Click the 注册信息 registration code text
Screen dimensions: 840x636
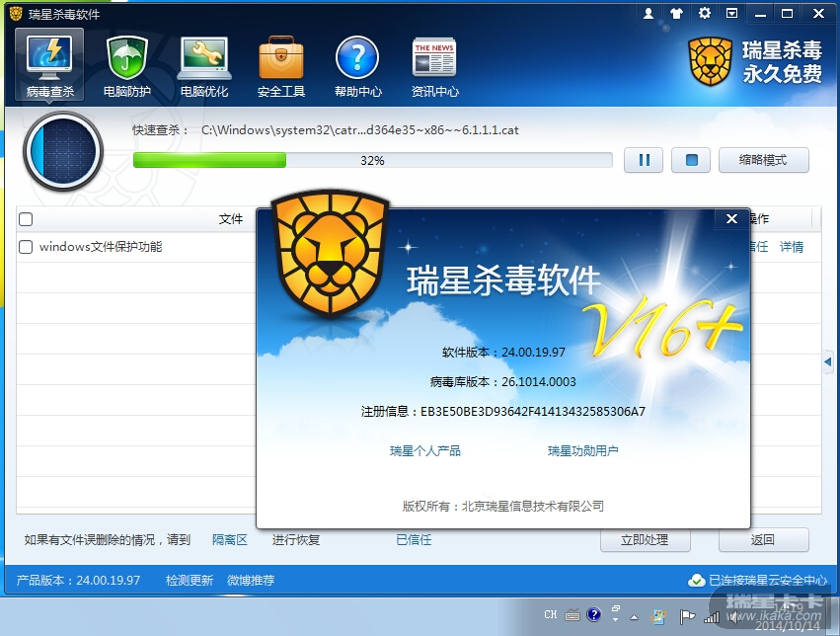tap(503, 412)
